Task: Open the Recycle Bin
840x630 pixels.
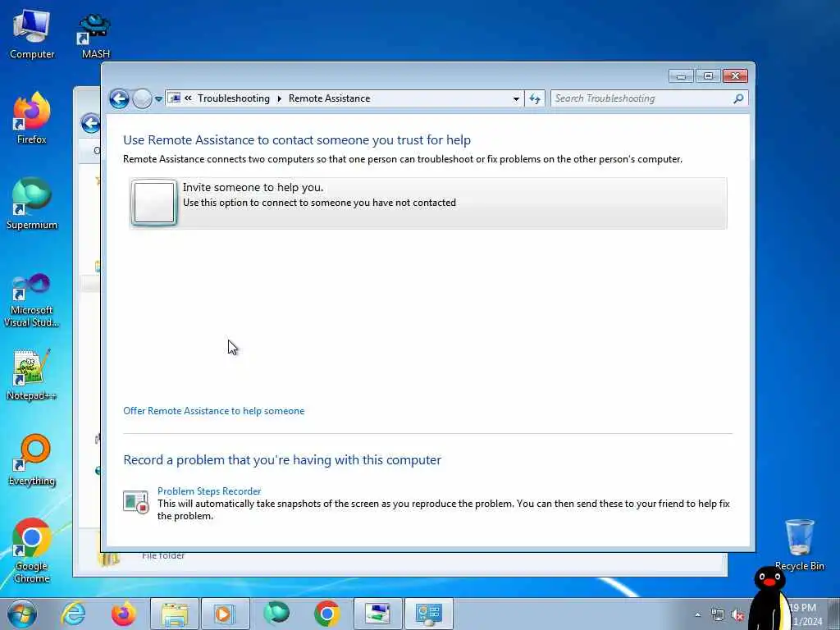Action: (x=799, y=545)
